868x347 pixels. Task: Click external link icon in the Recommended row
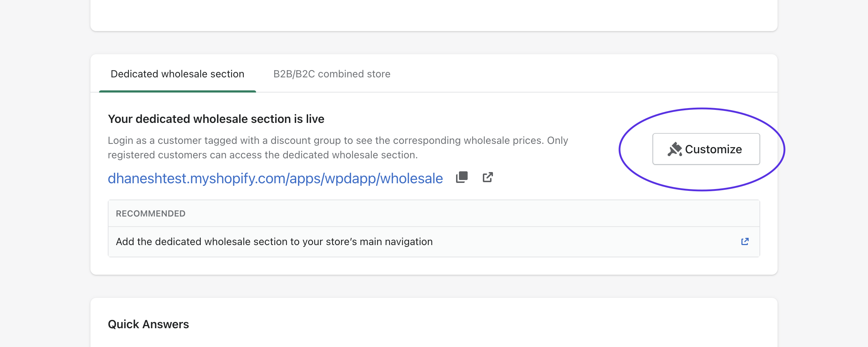point(745,241)
